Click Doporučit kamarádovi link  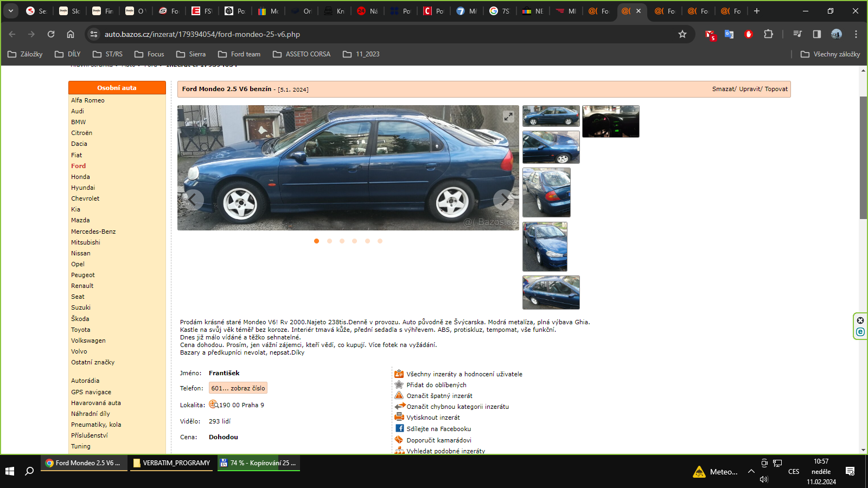click(439, 440)
